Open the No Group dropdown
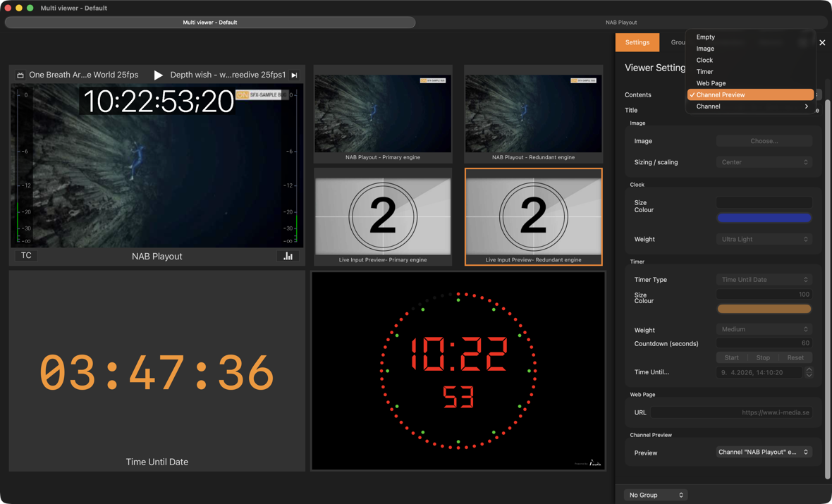Screen dimensions: 832x504 (x=656, y=495)
